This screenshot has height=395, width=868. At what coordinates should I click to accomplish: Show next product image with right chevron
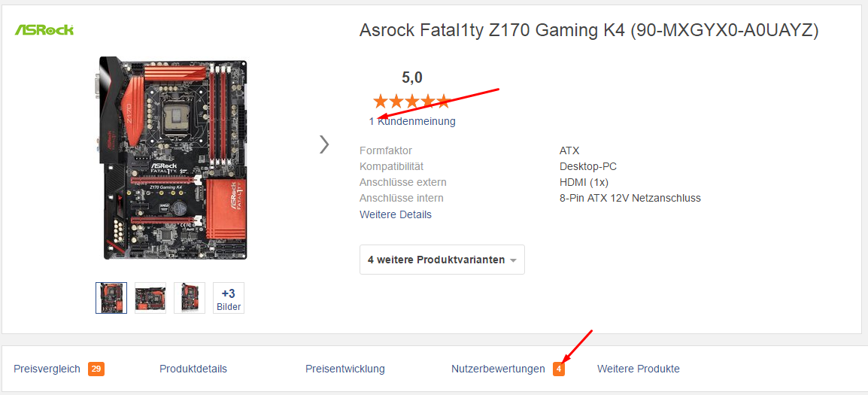coord(324,144)
